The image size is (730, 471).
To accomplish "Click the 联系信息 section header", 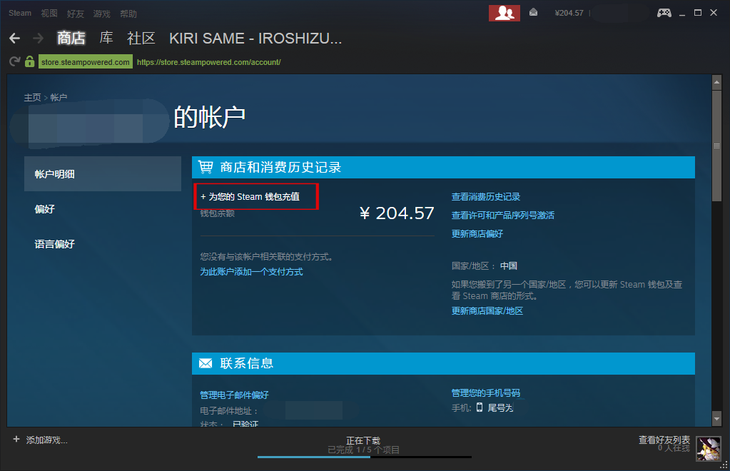I will click(443, 363).
